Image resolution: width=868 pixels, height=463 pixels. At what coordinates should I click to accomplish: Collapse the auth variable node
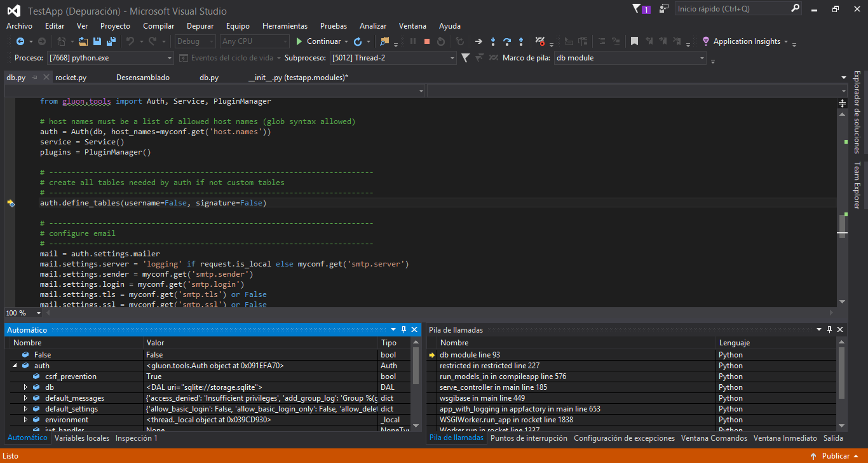[x=15, y=366]
